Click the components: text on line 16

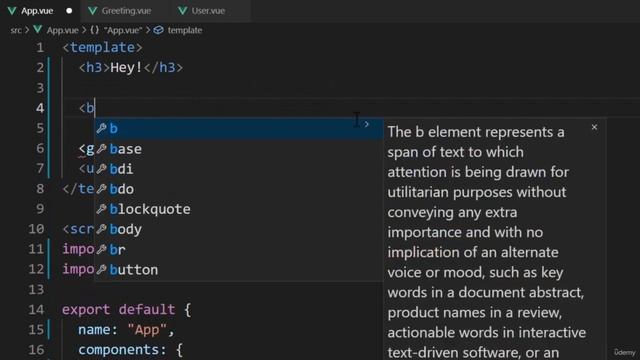(122, 350)
